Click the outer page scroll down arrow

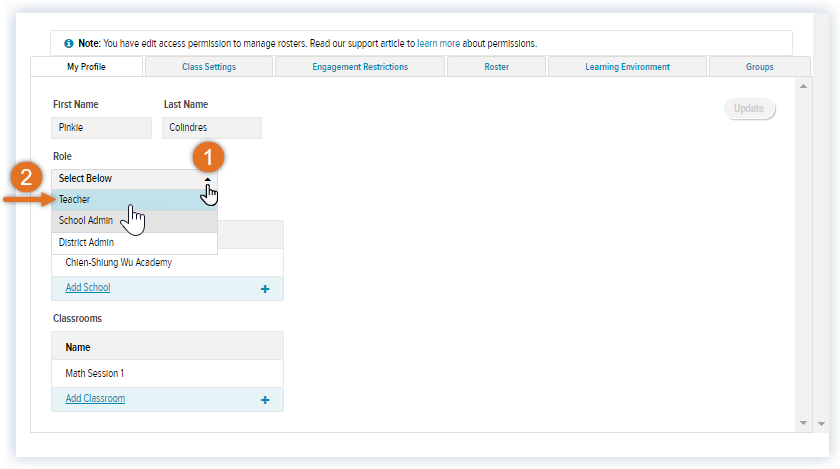point(821,424)
